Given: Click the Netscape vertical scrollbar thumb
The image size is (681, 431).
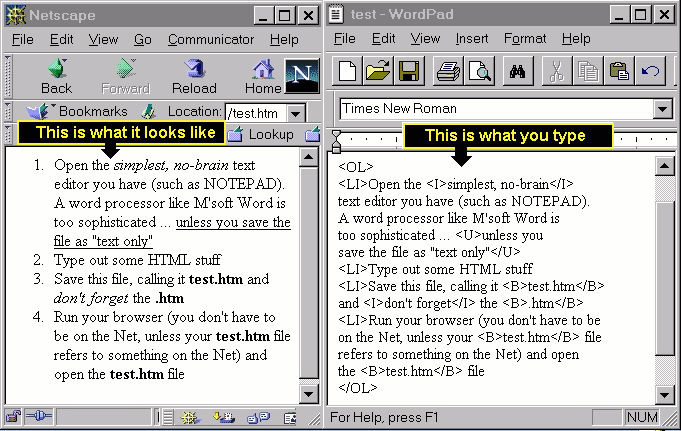Looking at the screenshot, I should click(x=309, y=272).
